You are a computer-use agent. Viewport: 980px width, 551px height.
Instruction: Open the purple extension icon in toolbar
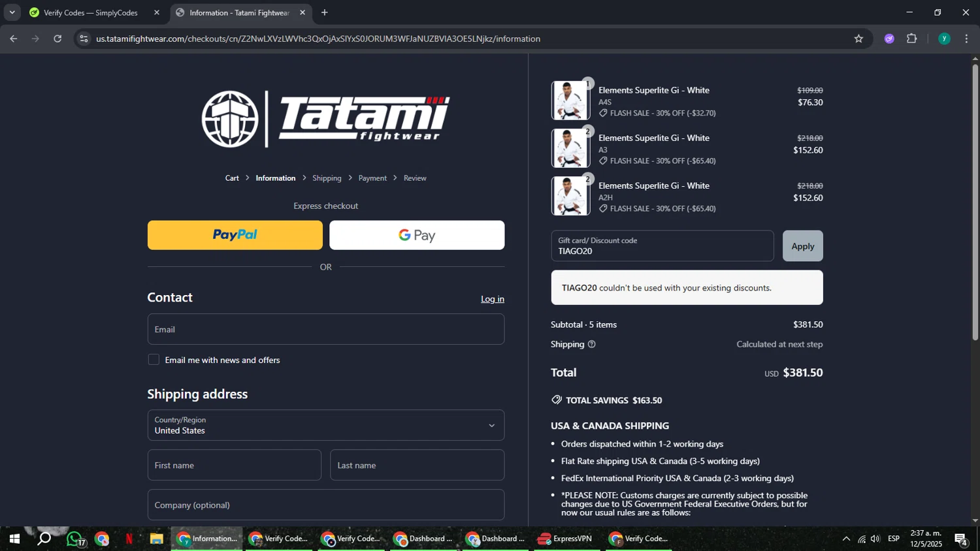point(889,39)
